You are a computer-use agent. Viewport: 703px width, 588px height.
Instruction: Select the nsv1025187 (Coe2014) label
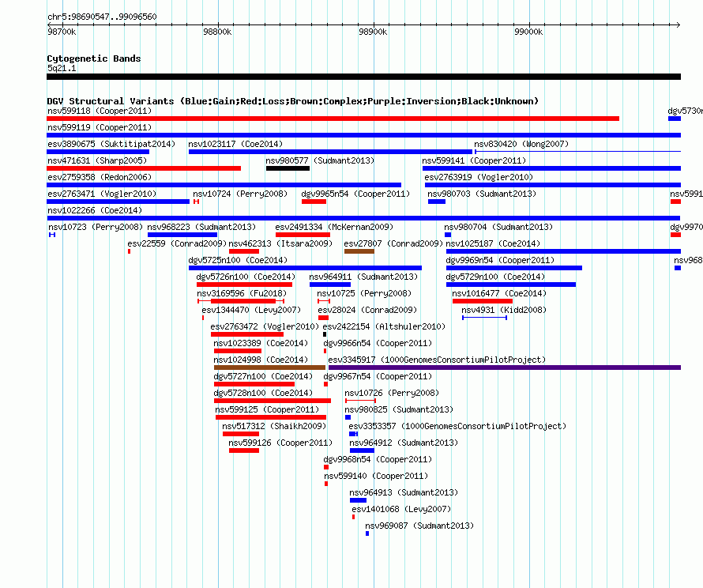tap(493, 243)
